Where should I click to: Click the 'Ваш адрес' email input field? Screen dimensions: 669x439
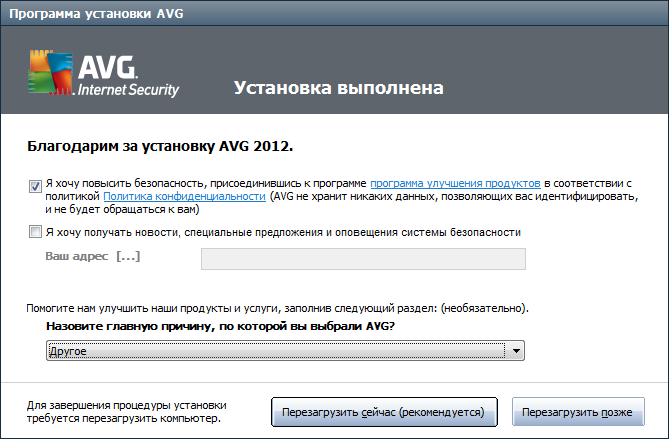point(363,259)
